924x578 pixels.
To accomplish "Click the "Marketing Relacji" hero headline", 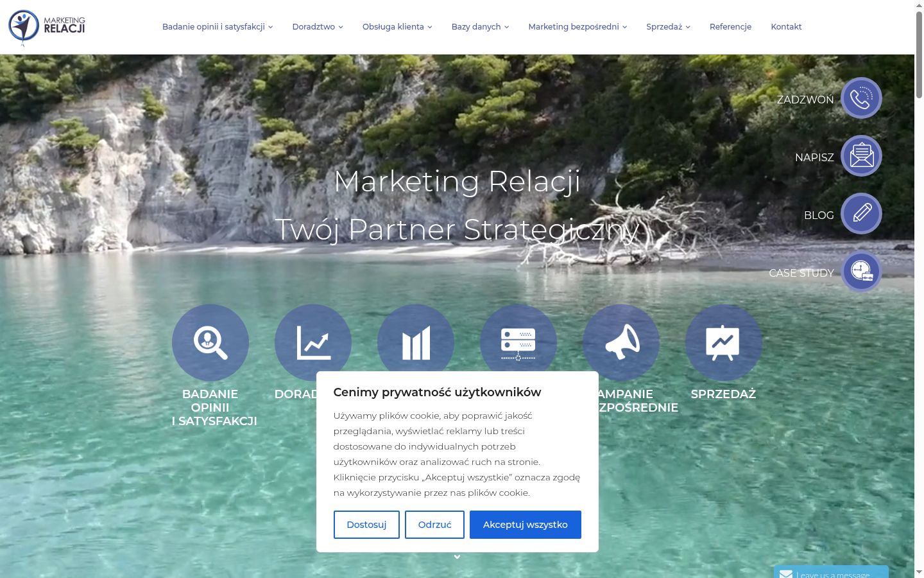I will tap(457, 181).
